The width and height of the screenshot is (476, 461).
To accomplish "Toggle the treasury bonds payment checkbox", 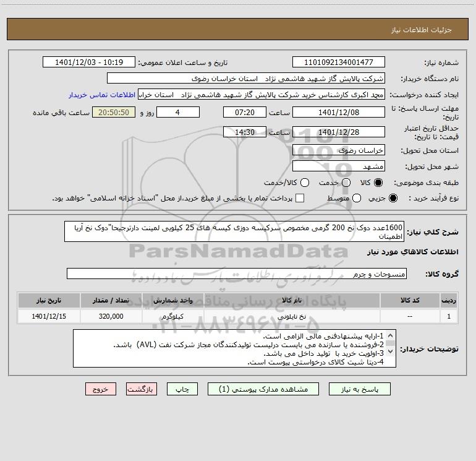I will (300, 199).
